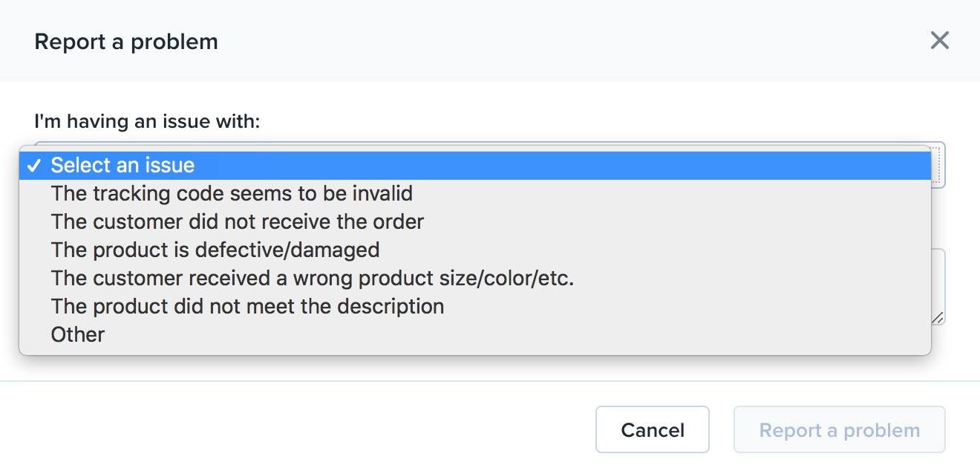Click the description text area behind the list
This screenshot has height=474, width=980.
click(x=938, y=286)
